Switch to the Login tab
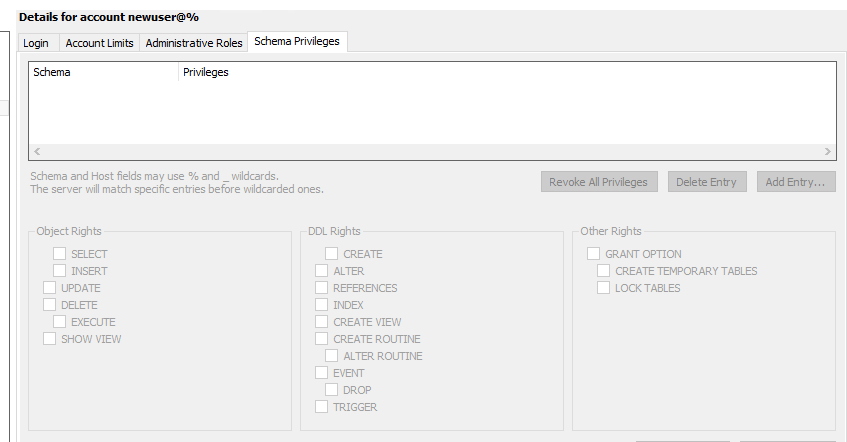This screenshot has height=442, width=847. point(38,43)
